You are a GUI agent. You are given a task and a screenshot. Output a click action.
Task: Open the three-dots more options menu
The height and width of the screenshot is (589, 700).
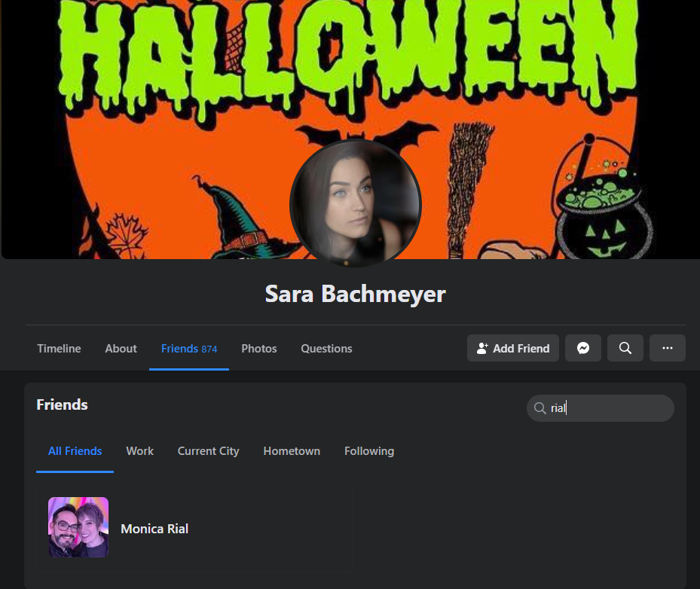click(x=668, y=348)
